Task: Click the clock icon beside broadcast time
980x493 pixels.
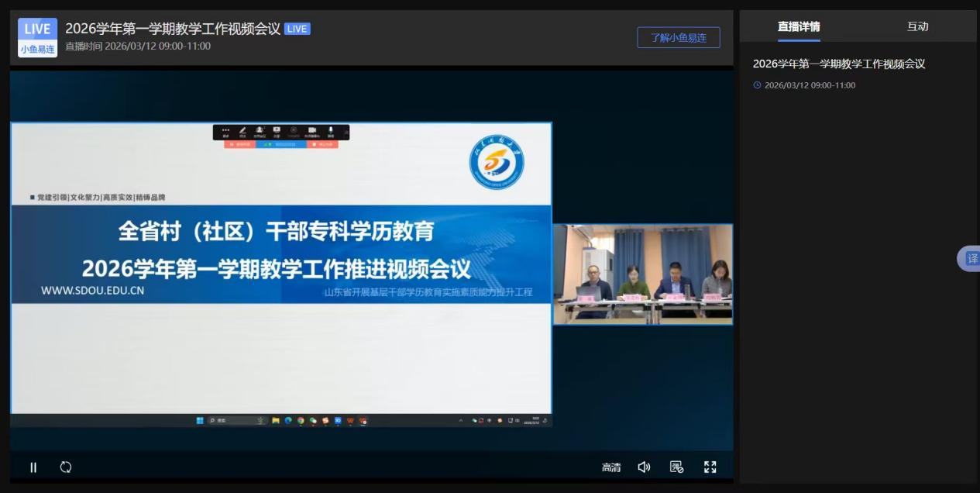Action: coord(757,85)
